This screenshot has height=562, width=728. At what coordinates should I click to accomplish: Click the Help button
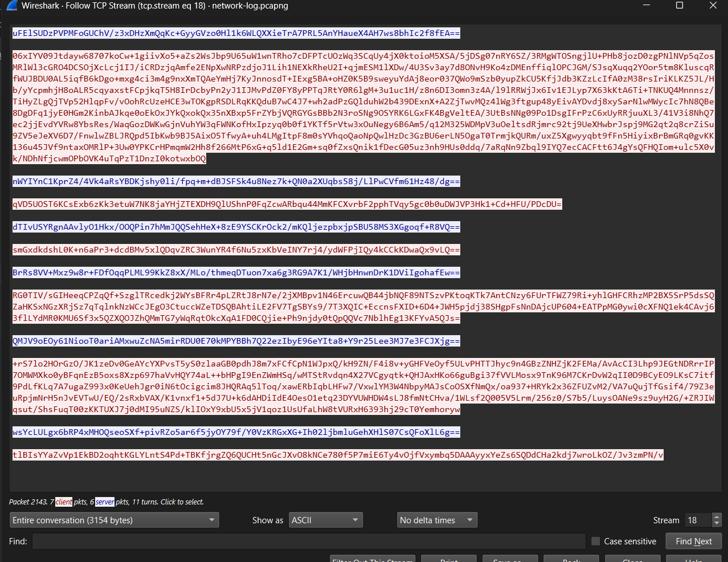(x=693, y=559)
